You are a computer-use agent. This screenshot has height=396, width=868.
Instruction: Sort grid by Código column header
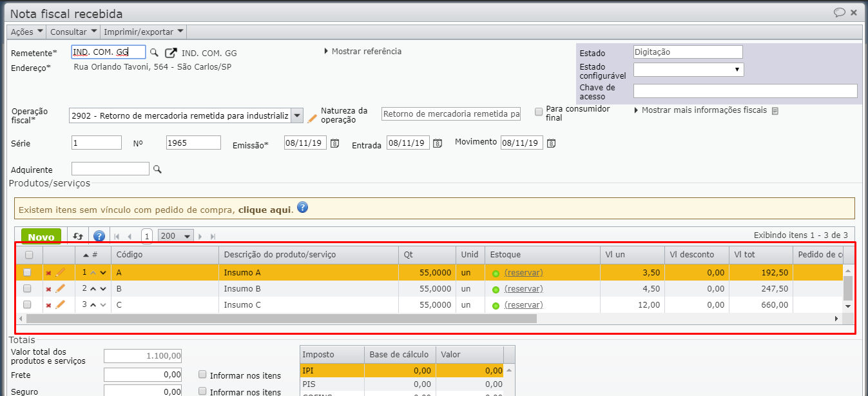[x=164, y=255]
